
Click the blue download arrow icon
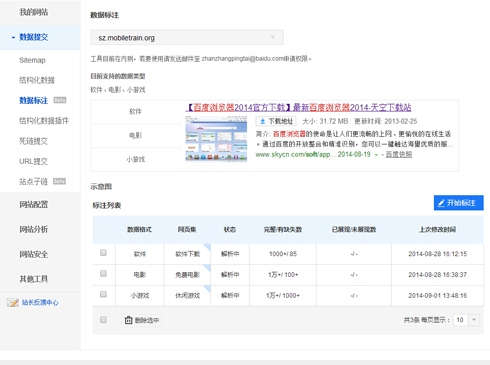pyautogui.click(x=263, y=121)
